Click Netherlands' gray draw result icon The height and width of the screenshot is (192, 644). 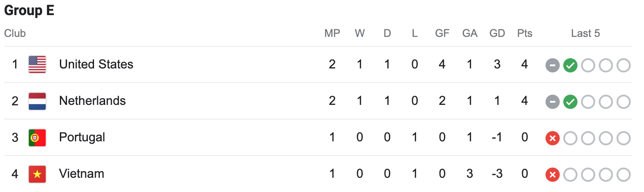(x=552, y=102)
